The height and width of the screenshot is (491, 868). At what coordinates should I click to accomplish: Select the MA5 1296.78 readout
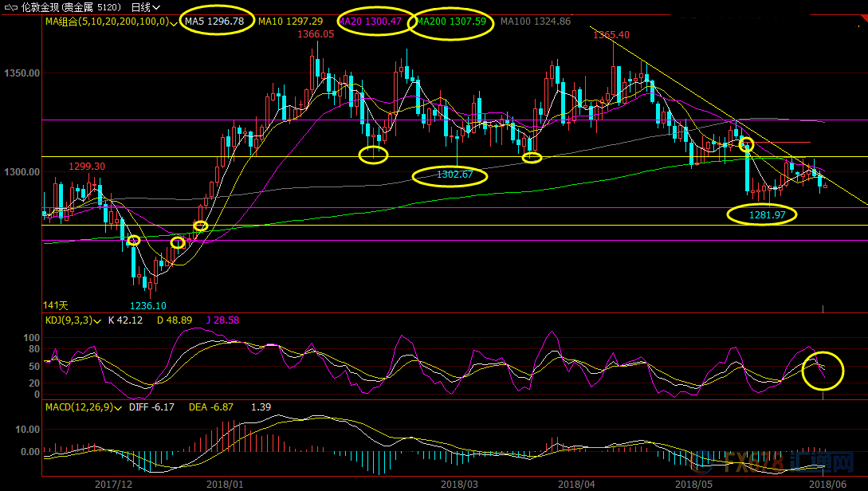tap(214, 22)
